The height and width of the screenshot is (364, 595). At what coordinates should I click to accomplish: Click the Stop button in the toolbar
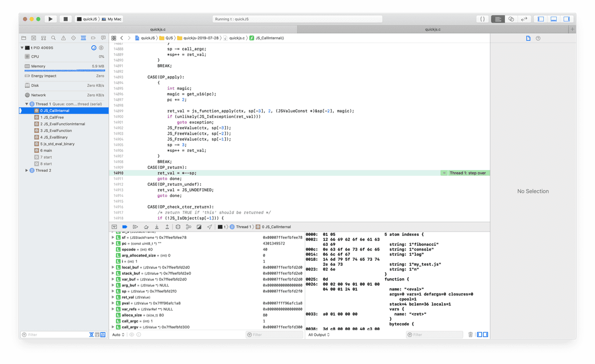pos(65,19)
